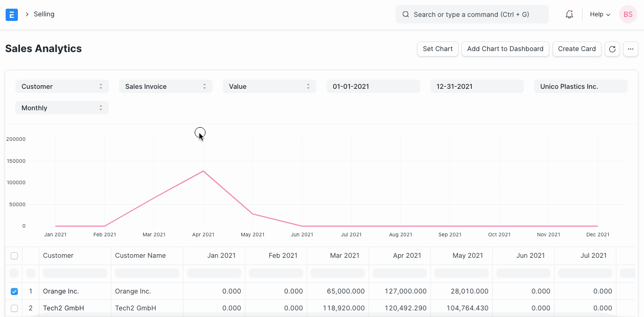Open the ERPNext home logo

pos(11,14)
